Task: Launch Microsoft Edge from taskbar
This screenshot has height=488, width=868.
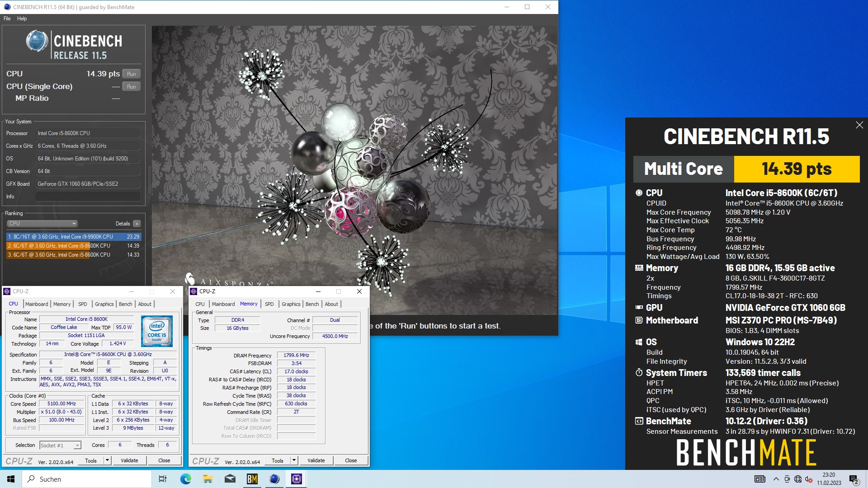Action: (185, 479)
